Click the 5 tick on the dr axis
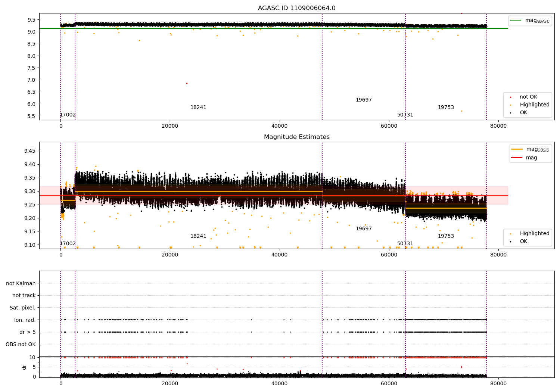 34,367
